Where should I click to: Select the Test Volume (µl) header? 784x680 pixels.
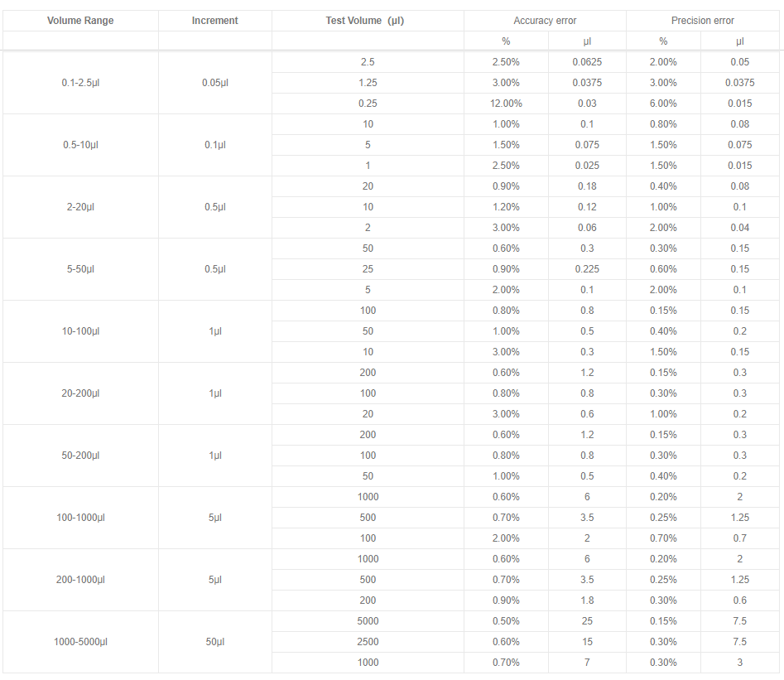(x=368, y=21)
